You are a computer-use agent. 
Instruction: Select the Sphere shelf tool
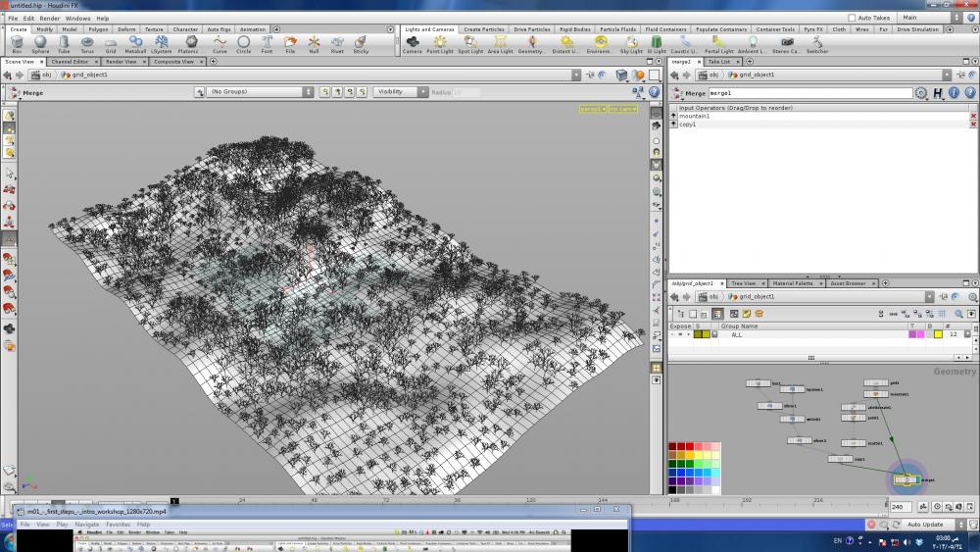click(40, 44)
